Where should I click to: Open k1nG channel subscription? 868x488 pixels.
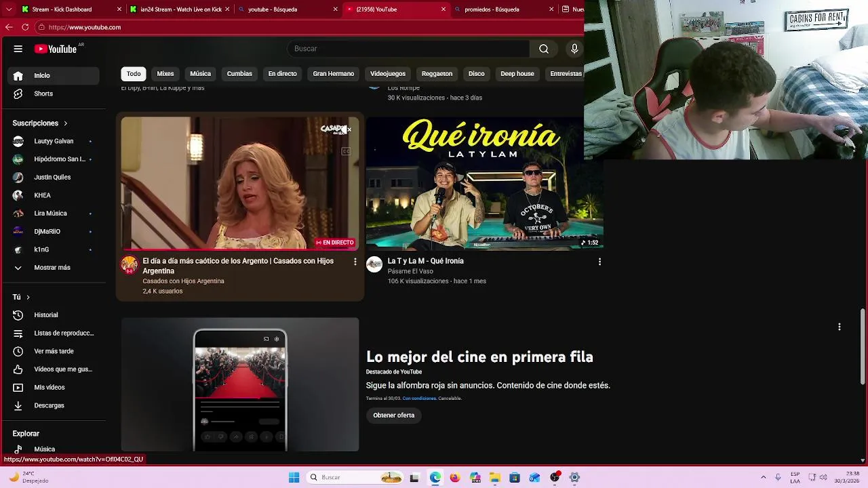(x=54, y=249)
